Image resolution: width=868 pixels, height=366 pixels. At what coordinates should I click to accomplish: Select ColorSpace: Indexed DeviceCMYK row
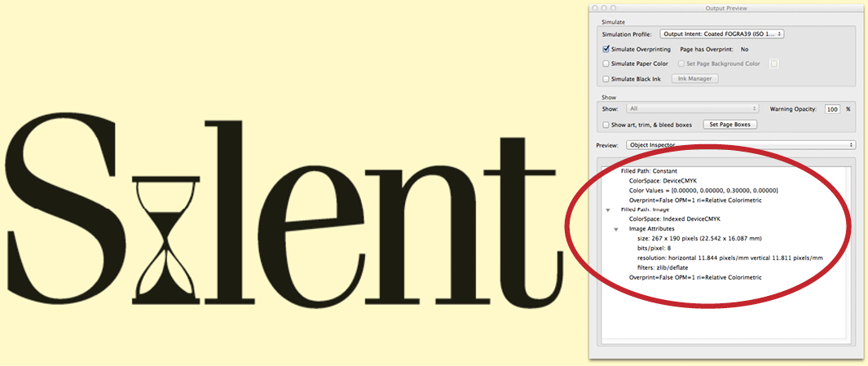(676, 218)
